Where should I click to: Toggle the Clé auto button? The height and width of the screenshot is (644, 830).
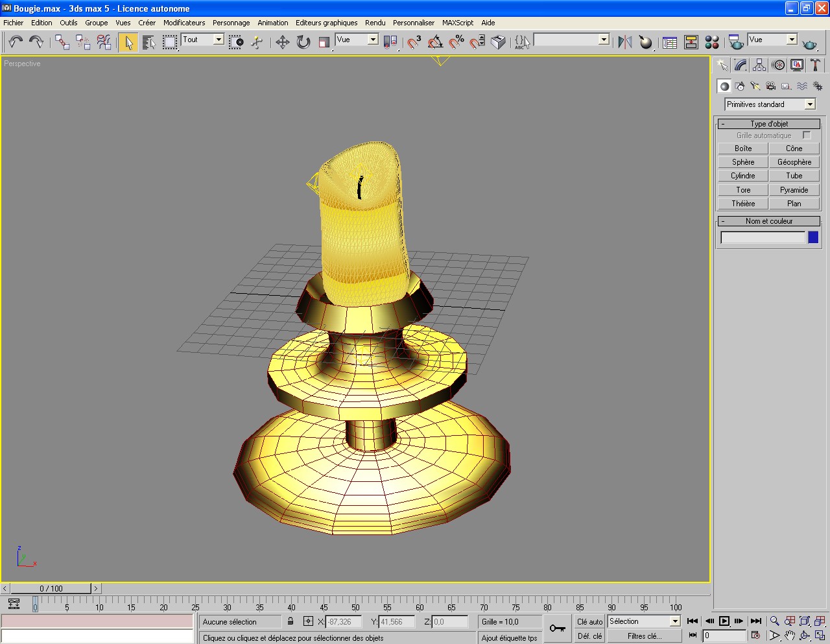point(589,621)
